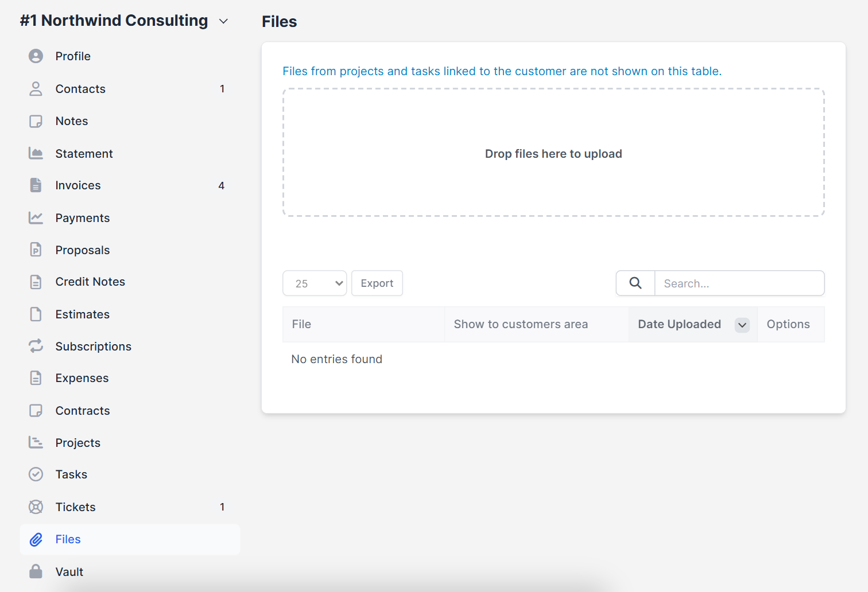Click the Contacts count badge 1
This screenshot has width=868, height=592.
pos(222,89)
